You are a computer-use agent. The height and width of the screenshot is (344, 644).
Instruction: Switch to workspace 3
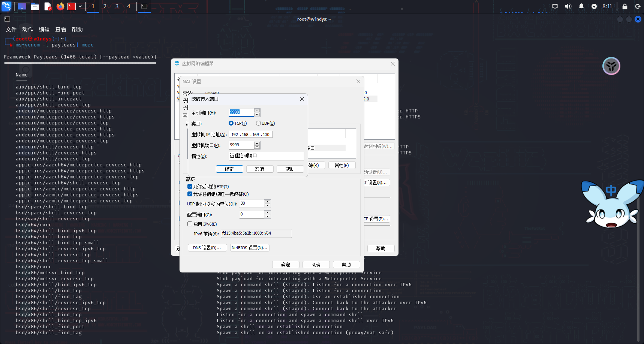pos(117,6)
